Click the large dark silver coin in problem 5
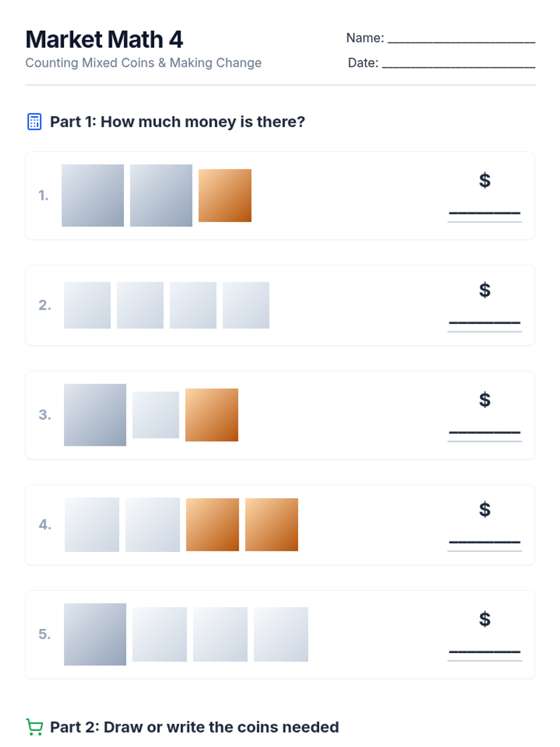 click(95, 634)
